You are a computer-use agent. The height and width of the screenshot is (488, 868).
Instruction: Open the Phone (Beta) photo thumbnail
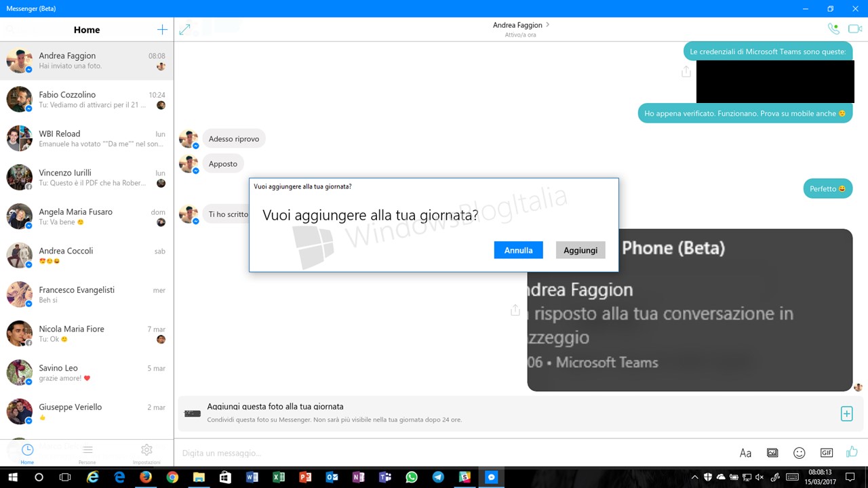coord(690,310)
